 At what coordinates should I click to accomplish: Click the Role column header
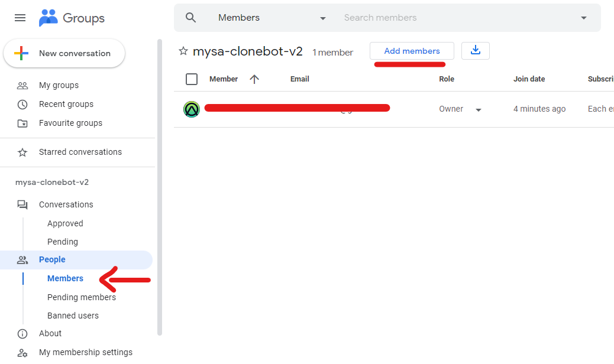(447, 79)
